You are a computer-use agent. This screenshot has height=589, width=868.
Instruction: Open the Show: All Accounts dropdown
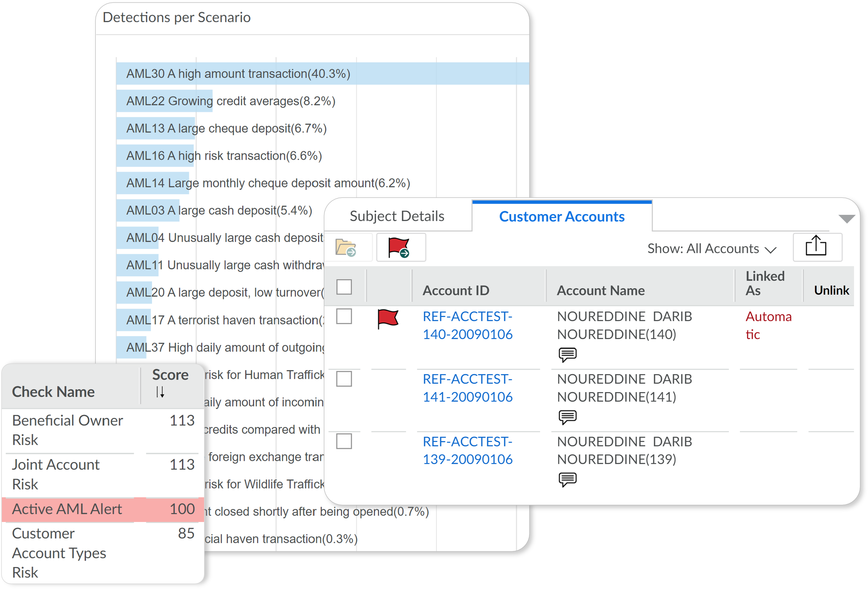pyautogui.click(x=711, y=249)
